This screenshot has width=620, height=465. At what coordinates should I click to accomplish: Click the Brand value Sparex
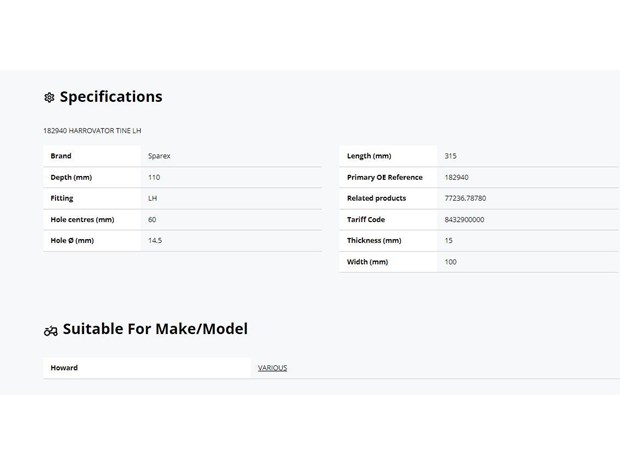[159, 156]
